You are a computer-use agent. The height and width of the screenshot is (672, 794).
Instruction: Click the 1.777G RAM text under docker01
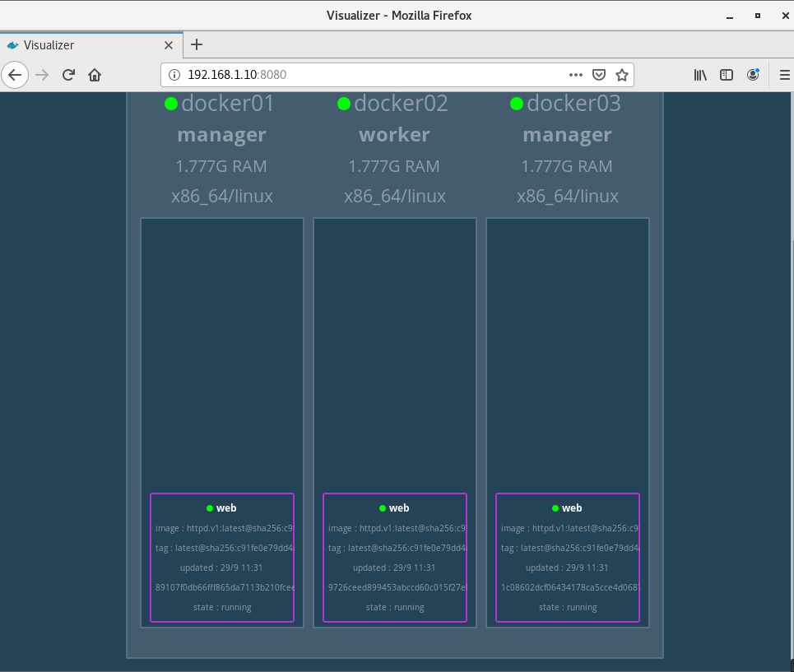pos(221,166)
